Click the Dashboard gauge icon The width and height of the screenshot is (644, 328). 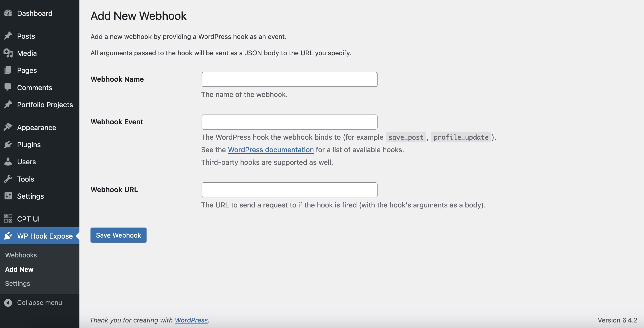tap(8, 13)
